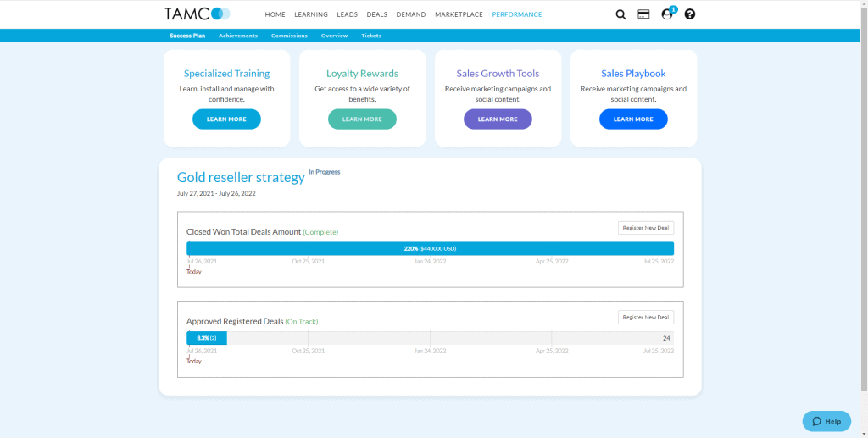Open the LEADS menu
The image size is (868, 438).
click(x=347, y=14)
